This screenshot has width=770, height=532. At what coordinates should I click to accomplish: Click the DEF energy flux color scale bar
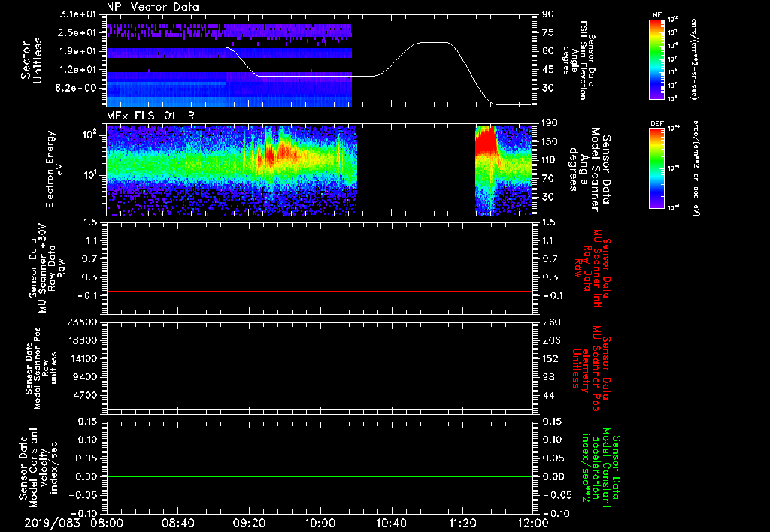656,168
